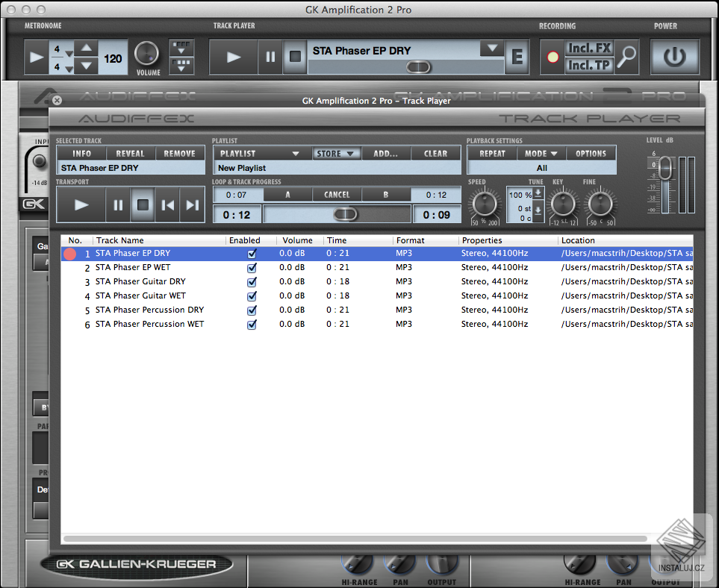Pause playback in the top Track Player bar
This screenshot has height=588, width=719.
(270, 57)
